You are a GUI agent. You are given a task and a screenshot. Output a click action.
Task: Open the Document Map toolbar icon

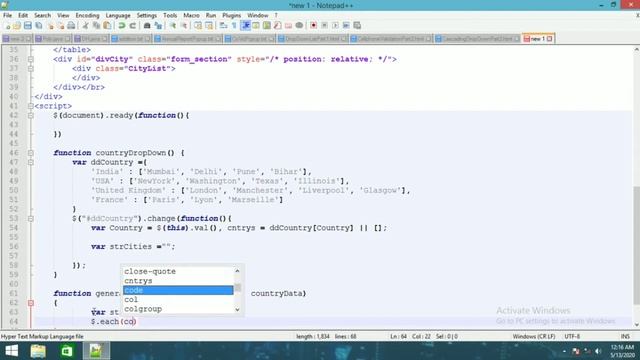click(x=267, y=25)
